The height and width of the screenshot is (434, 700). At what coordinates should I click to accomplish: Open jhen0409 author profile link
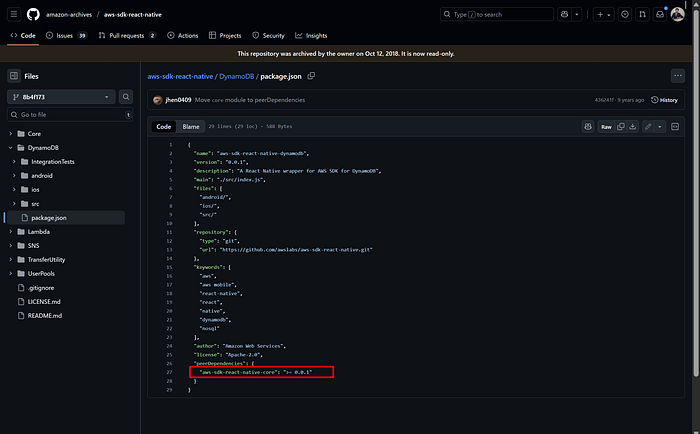(178, 100)
